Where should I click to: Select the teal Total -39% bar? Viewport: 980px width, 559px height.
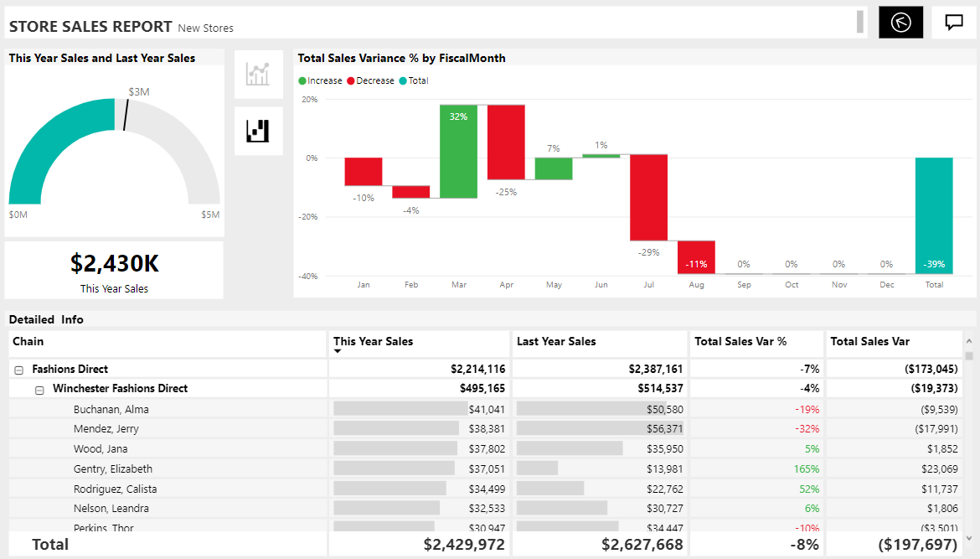click(x=934, y=215)
